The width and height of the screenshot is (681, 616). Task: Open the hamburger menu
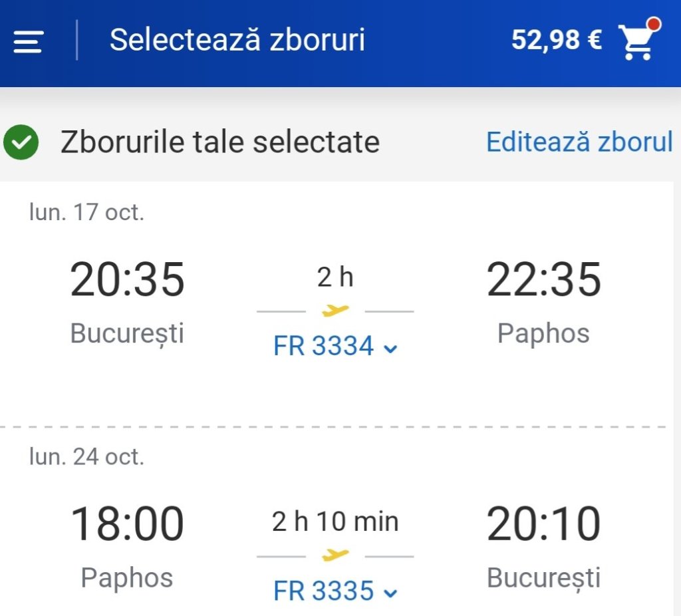[28, 41]
